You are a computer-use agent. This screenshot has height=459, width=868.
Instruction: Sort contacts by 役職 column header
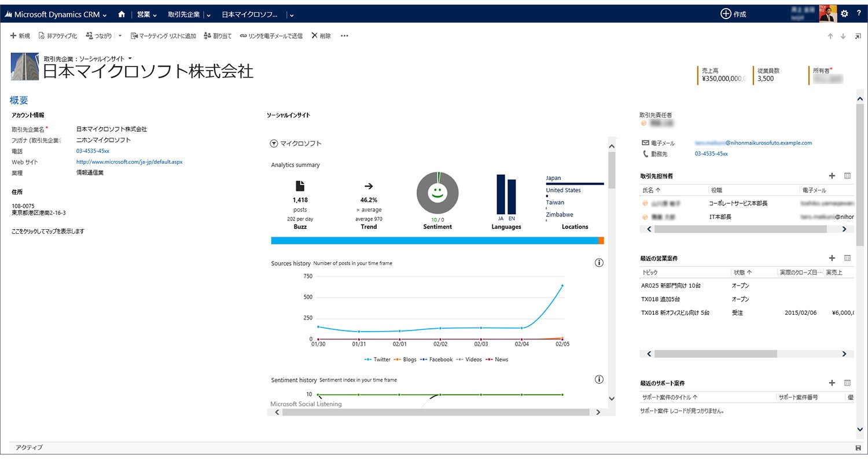716,190
